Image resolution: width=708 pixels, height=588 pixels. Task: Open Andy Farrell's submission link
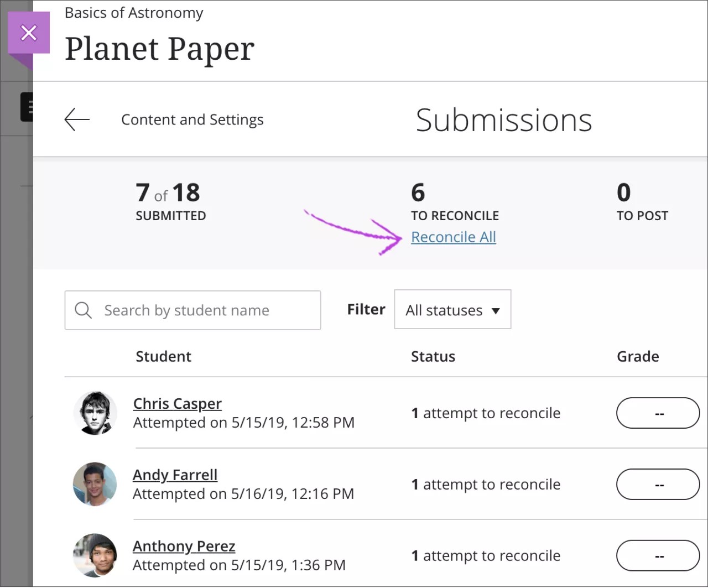(175, 475)
